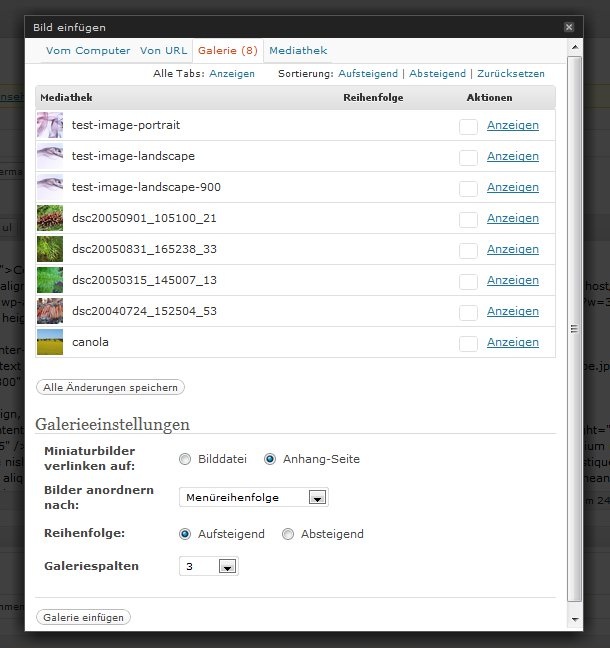This screenshot has width=610, height=648.
Task: Click Alle Änderungen speichern button
Action: click(110, 387)
